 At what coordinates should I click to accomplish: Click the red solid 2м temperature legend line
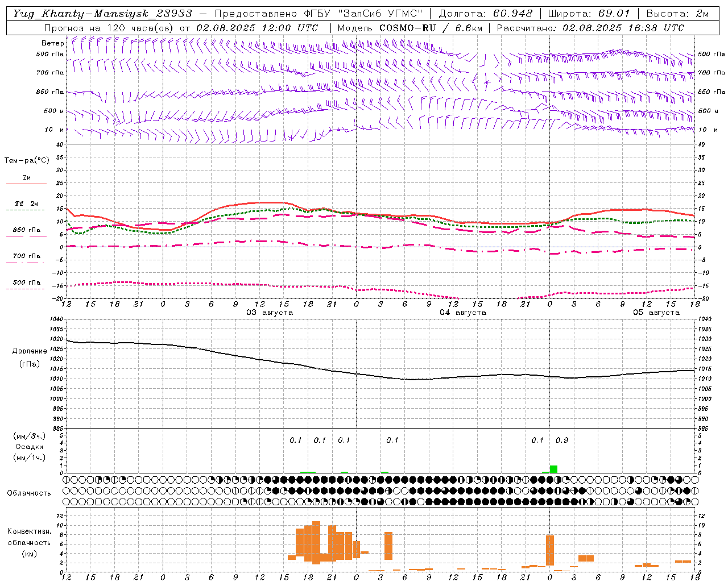pos(26,184)
